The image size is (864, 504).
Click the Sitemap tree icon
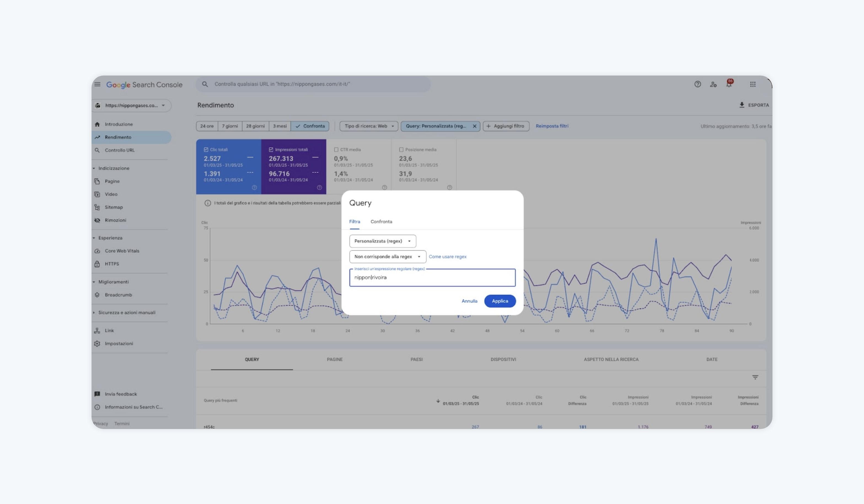click(97, 207)
